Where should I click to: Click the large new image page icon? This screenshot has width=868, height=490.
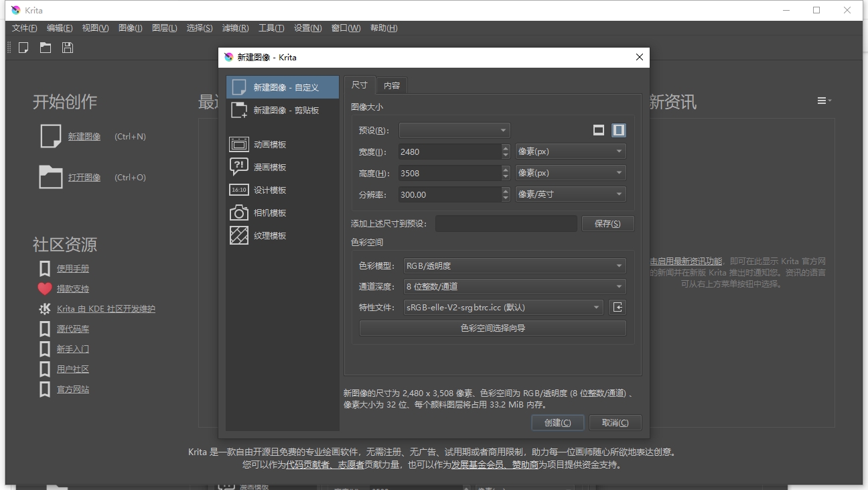tap(51, 135)
